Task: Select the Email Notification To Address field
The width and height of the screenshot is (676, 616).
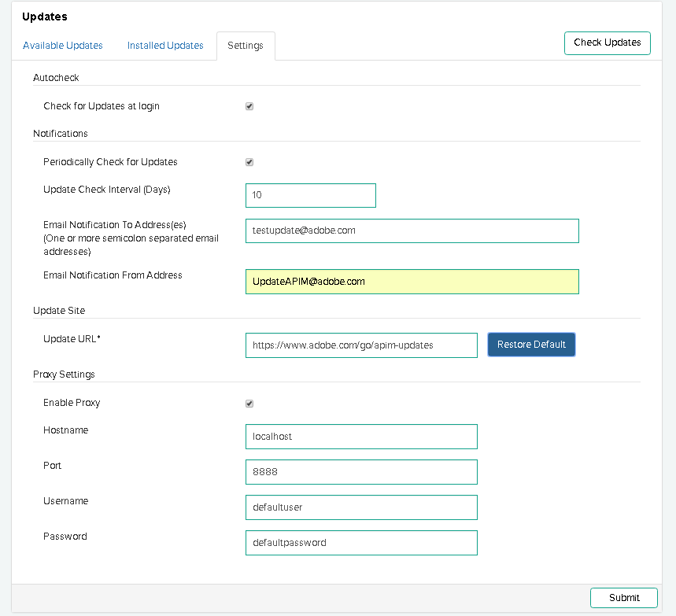Action: click(412, 231)
